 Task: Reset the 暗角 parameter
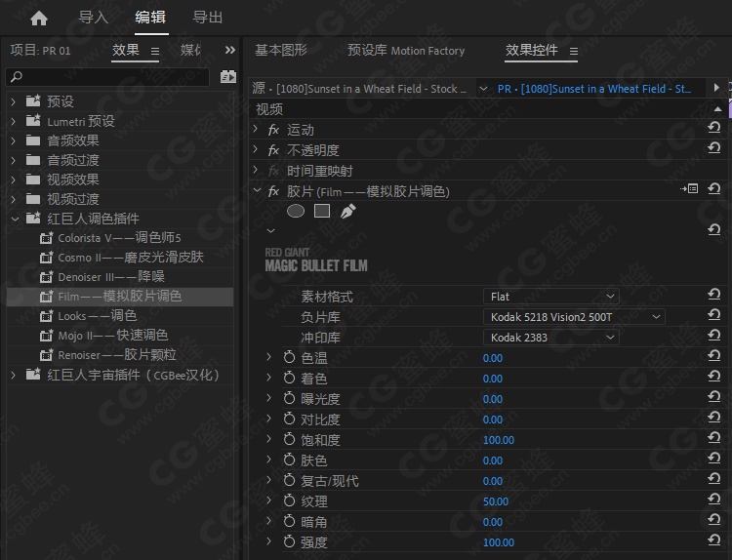pyautogui.click(x=713, y=519)
